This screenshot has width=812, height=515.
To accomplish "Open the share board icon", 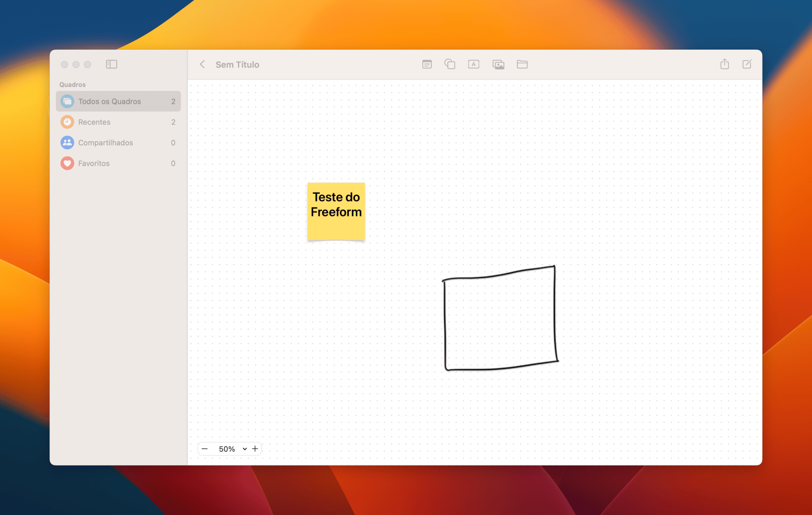I will click(724, 64).
